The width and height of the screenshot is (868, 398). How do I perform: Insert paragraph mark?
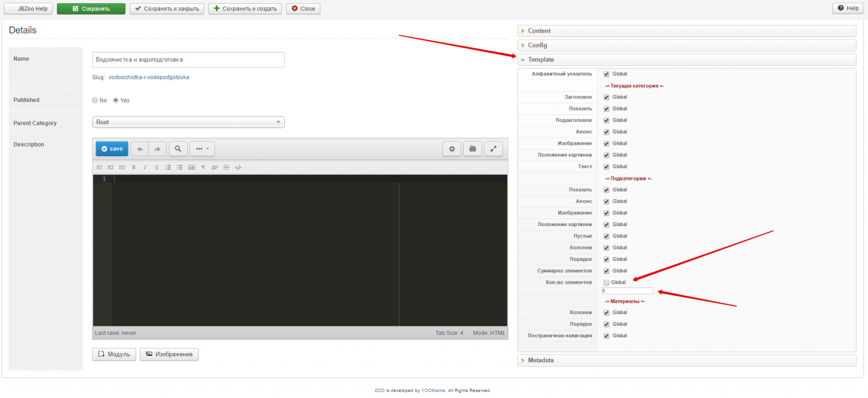point(203,168)
